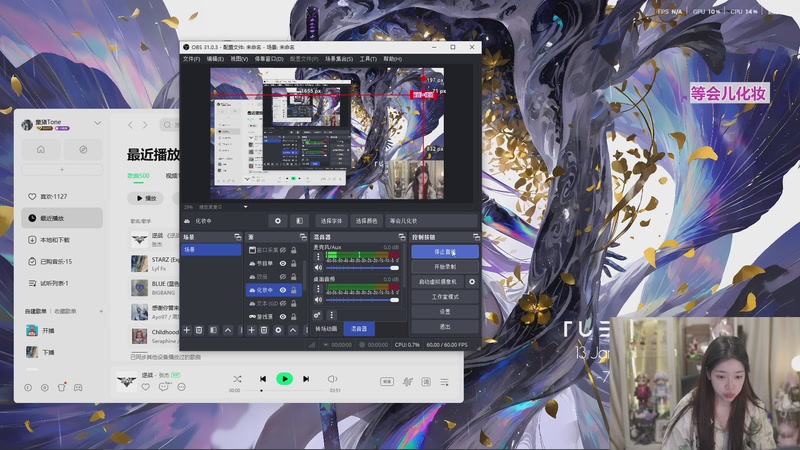Open the game controller icon in player sidebar
The height and width of the screenshot is (450, 800).
[78, 388]
